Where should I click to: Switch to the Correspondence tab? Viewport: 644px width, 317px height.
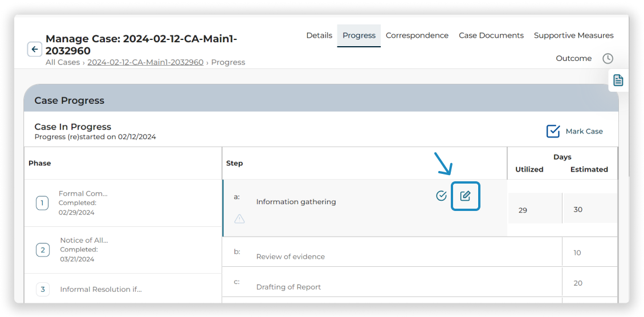[x=417, y=35]
